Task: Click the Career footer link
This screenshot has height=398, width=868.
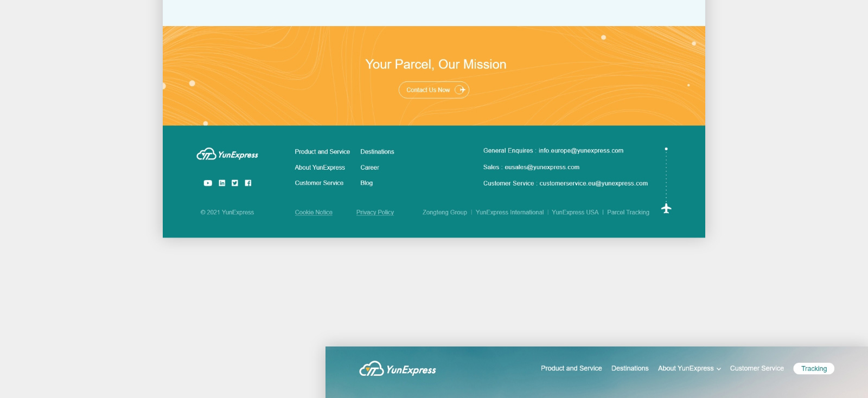Action: pyautogui.click(x=369, y=168)
